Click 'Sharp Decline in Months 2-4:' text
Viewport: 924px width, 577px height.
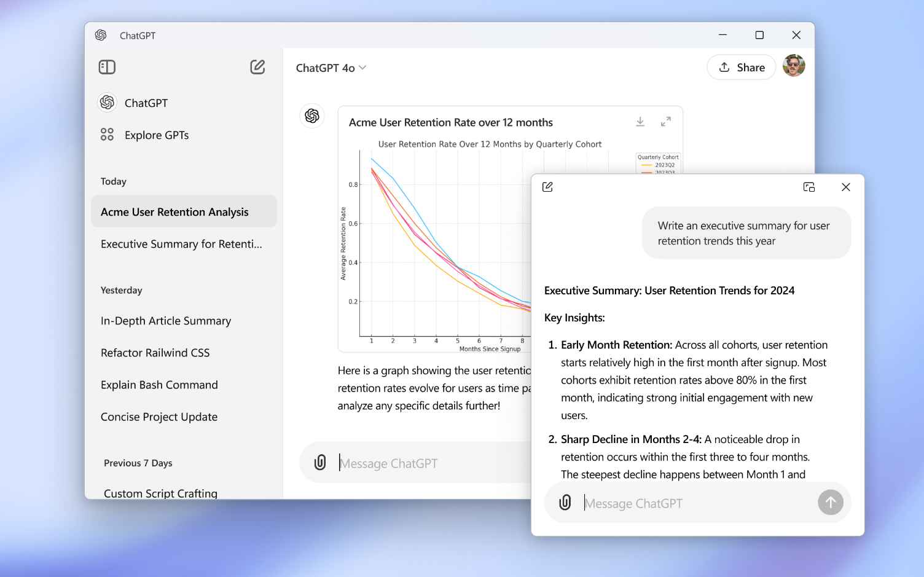click(x=631, y=439)
